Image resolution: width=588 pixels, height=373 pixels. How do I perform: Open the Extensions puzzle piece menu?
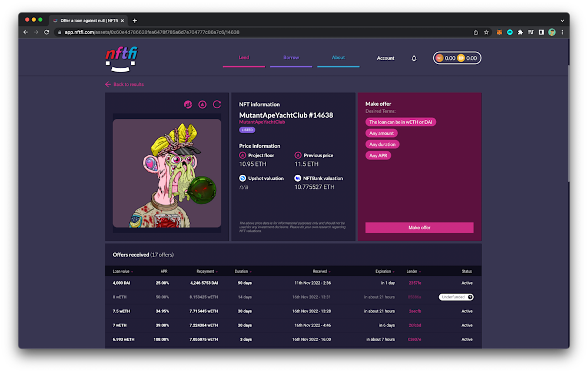point(520,32)
